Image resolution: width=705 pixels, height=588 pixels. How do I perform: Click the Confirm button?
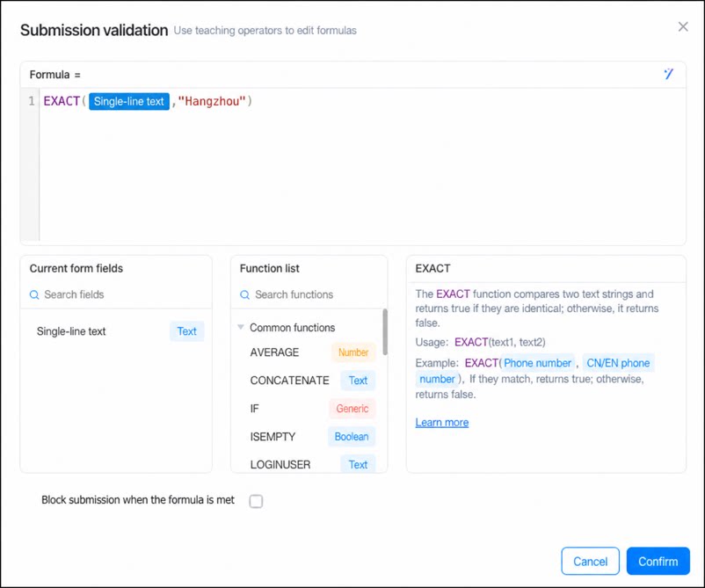tap(658, 561)
